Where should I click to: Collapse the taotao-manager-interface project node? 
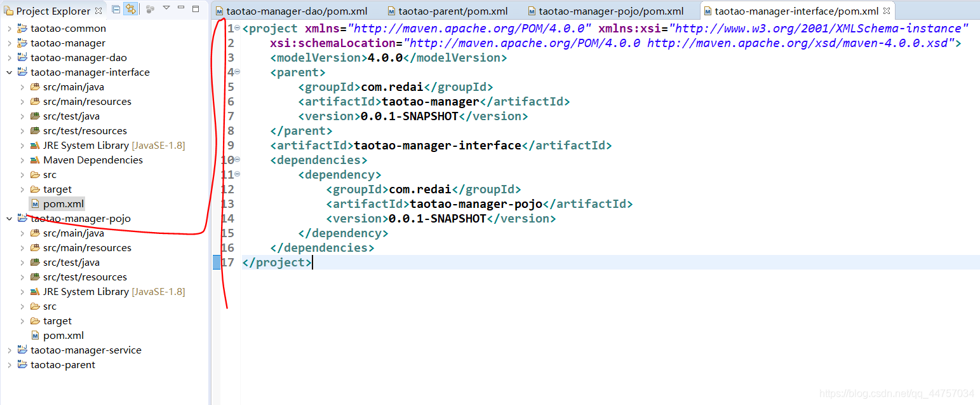coord(9,72)
